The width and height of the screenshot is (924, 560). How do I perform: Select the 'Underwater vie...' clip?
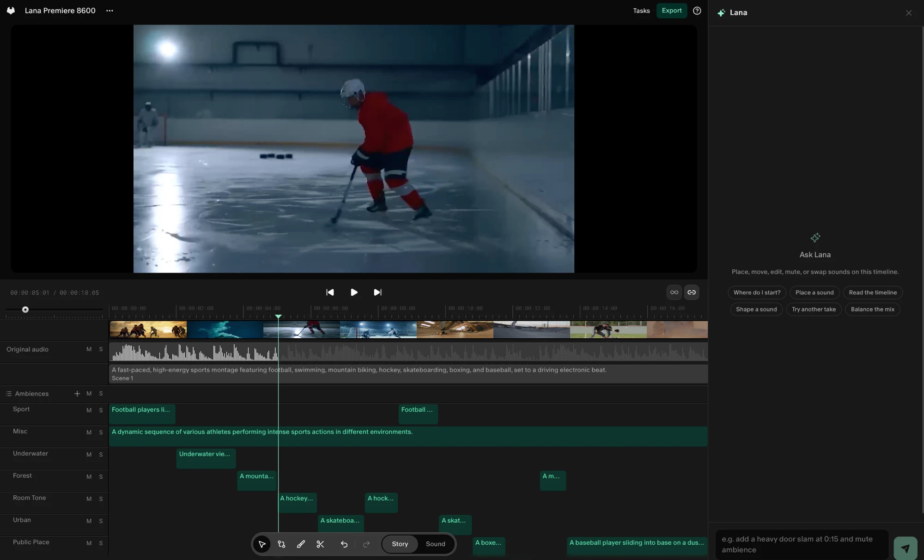(x=206, y=458)
